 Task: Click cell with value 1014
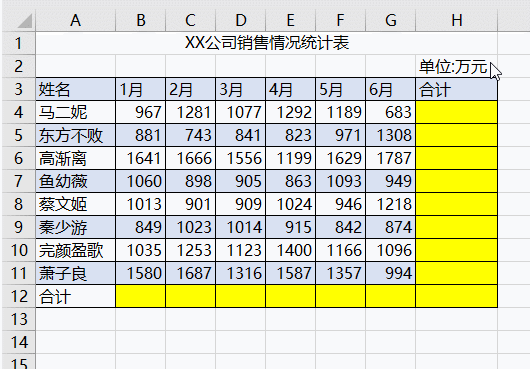tap(240, 227)
